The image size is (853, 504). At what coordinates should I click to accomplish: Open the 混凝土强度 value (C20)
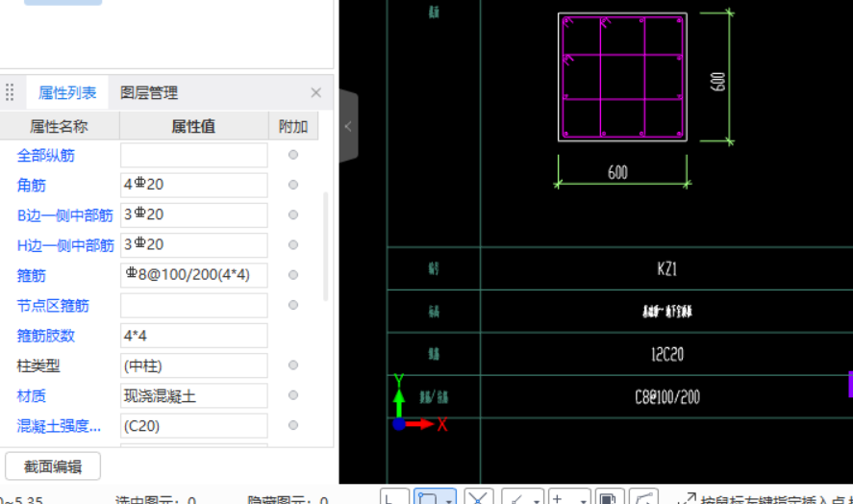pyautogui.click(x=193, y=425)
